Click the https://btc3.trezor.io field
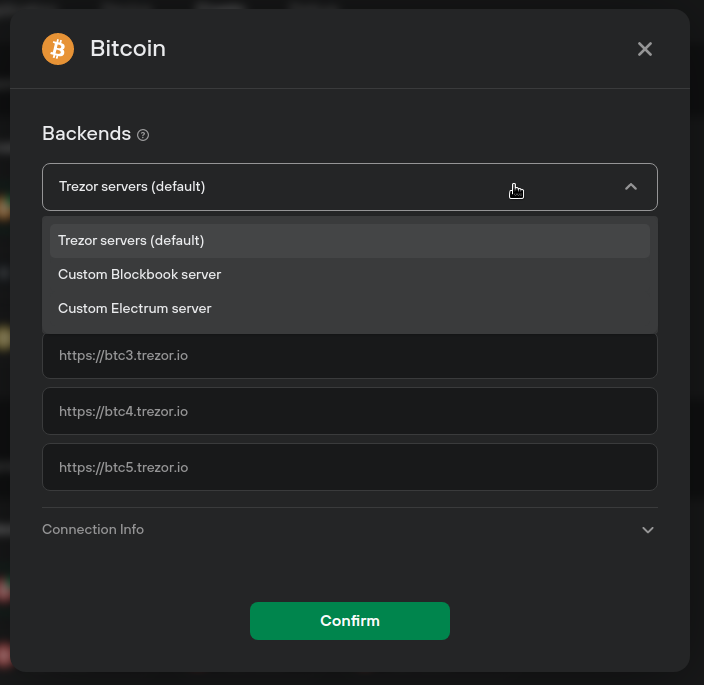The height and width of the screenshot is (685, 704). pos(350,356)
